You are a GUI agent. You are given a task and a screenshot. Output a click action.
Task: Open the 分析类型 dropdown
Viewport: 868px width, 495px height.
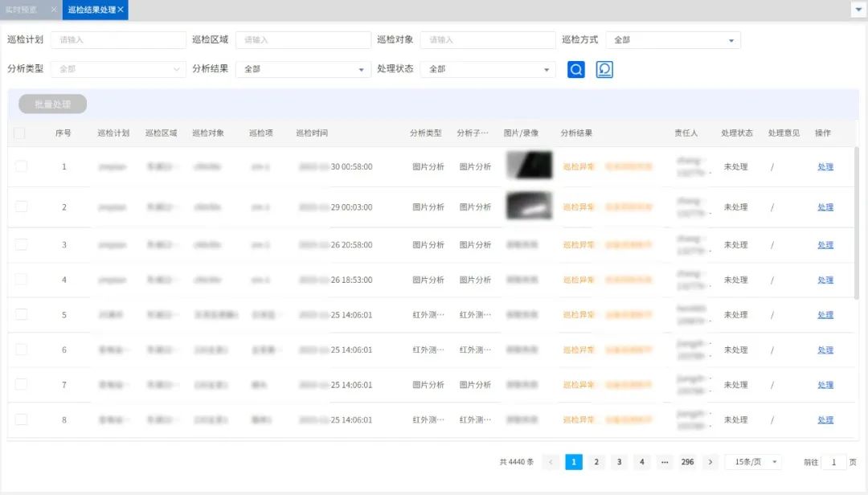click(117, 70)
